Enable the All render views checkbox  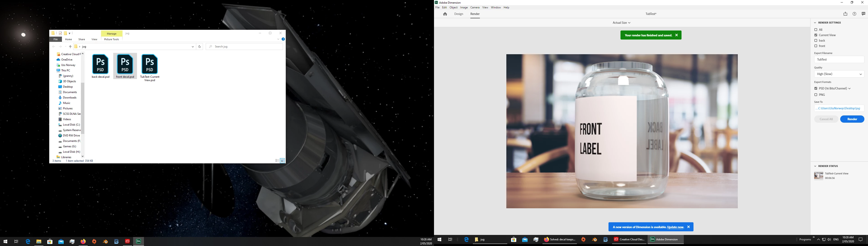point(816,30)
